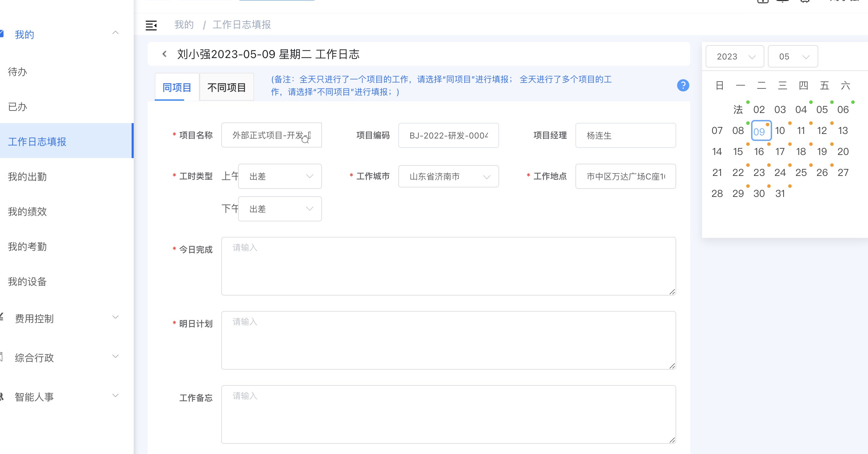Screen dimensions: 868x454
Task: Expand the 智能人事 sidebar section
Action: pyautogui.click(x=115, y=395)
